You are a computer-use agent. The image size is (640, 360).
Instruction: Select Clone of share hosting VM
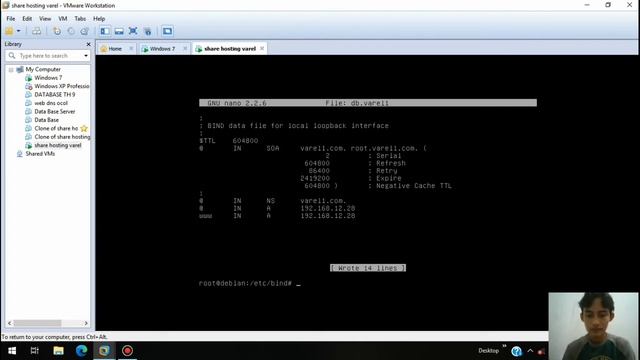[62, 137]
